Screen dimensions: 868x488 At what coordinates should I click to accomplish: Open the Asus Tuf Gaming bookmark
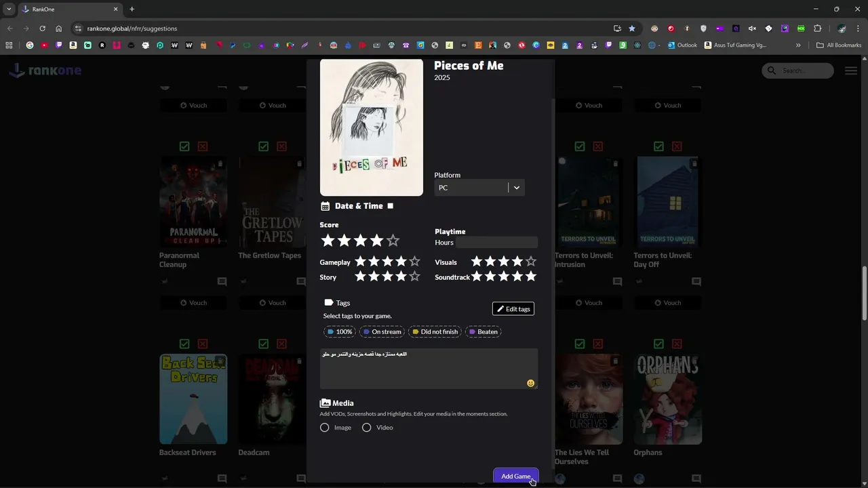pos(735,45)
